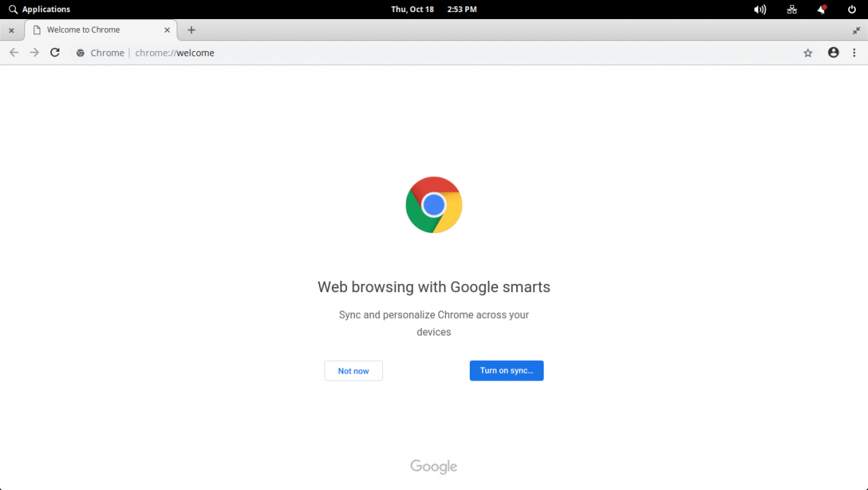Go back with the back arrow
The height and width of the screenshot is (490, 868).
[x=14, y=52]
